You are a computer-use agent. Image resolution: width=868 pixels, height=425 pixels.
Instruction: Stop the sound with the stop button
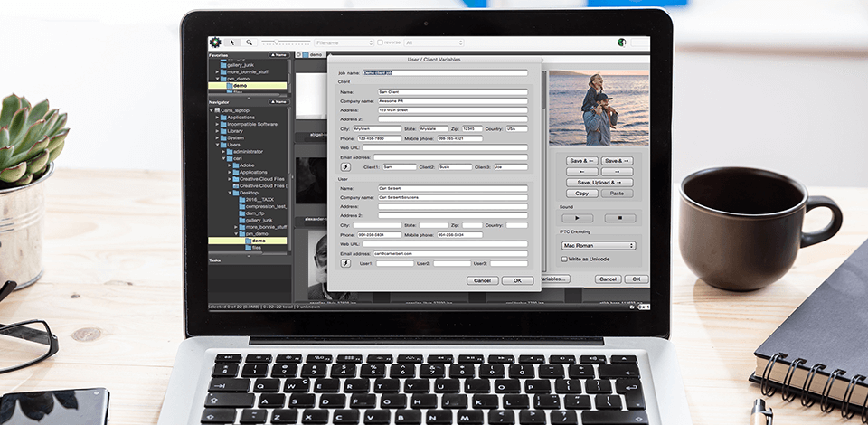[620, 219]
